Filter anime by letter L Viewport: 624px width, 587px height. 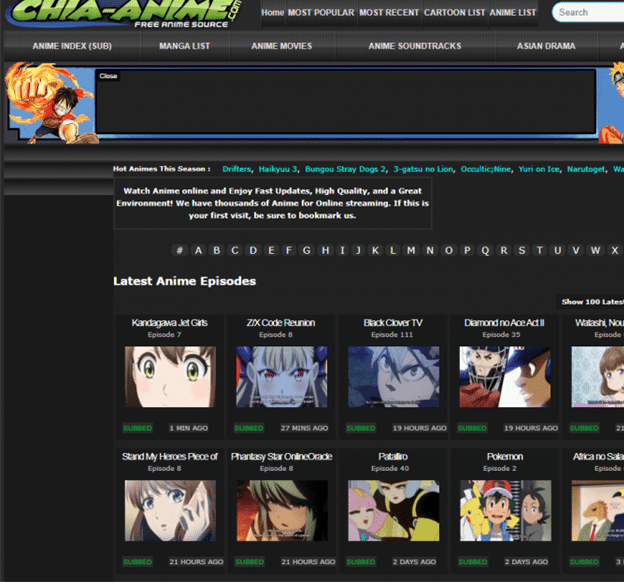[393, 250]
